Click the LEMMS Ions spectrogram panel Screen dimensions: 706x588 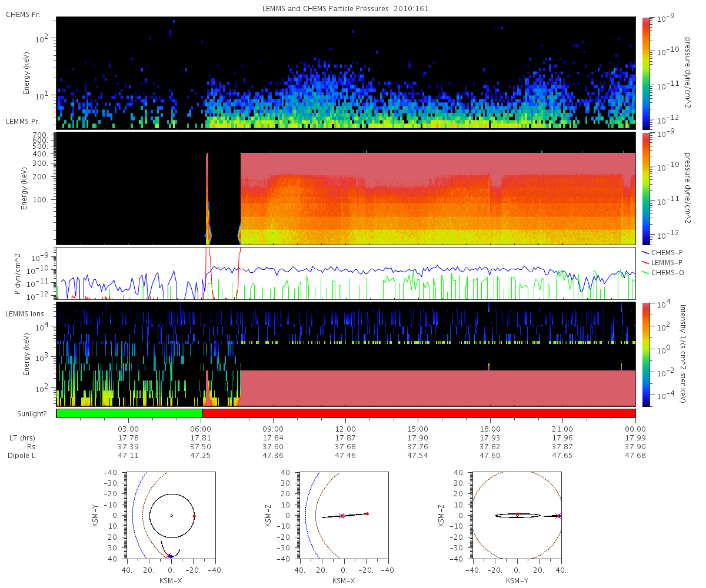346,355
